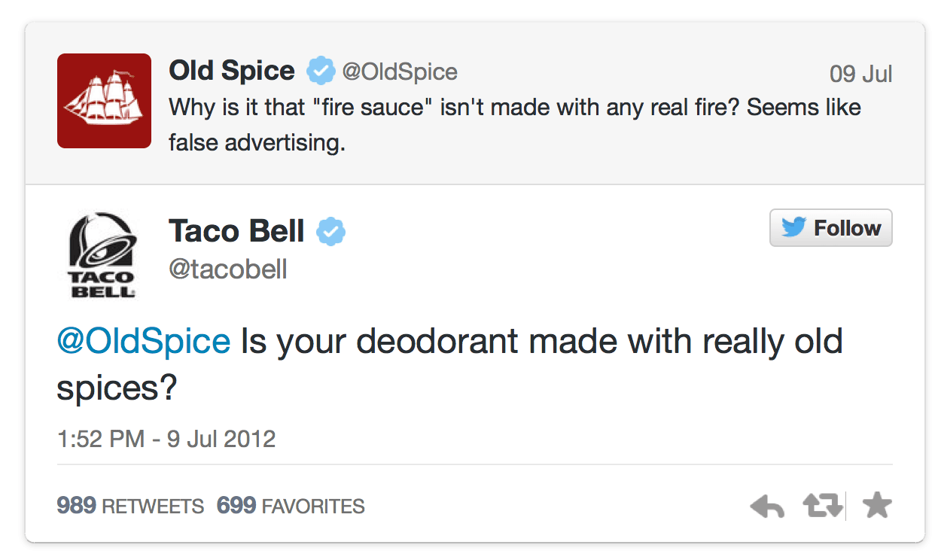Click Old Spice's "fire sauce" tweet text
Image resolution: width=938 pixels, height=560 pixels.
(x=514, y=107)
